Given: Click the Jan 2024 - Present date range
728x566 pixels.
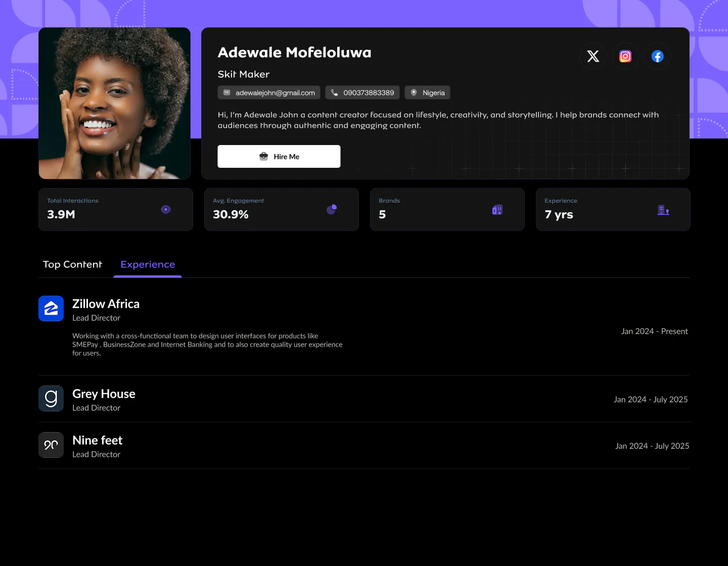Looking at the screenshot, I should pyautogui.click(x=655, y=331).
